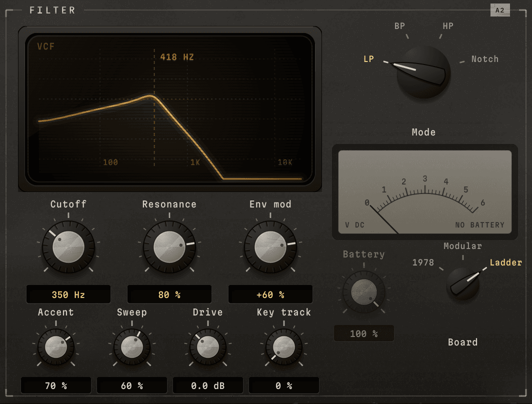This screenshot has width=532, height=404.
Task: Click the Accent knob
Action: coord(56,347)
